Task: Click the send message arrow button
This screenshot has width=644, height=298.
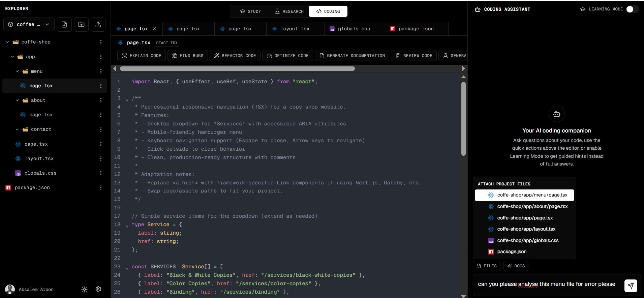Action: pos(631,286)
